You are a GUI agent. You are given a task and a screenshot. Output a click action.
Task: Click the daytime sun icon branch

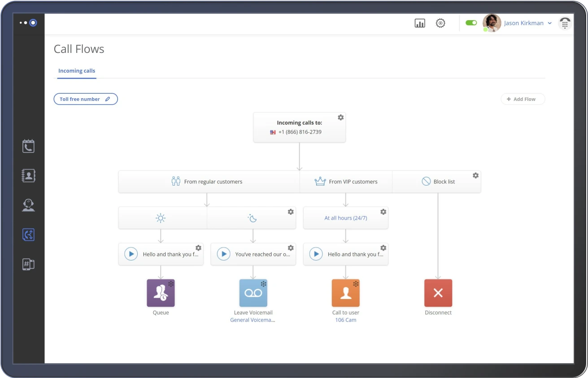point(161,218)
